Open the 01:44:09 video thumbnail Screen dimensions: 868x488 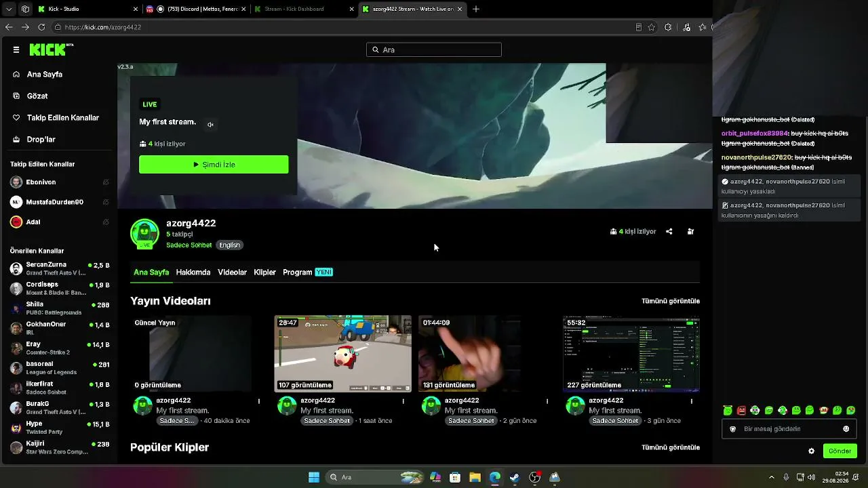[487, 354]
